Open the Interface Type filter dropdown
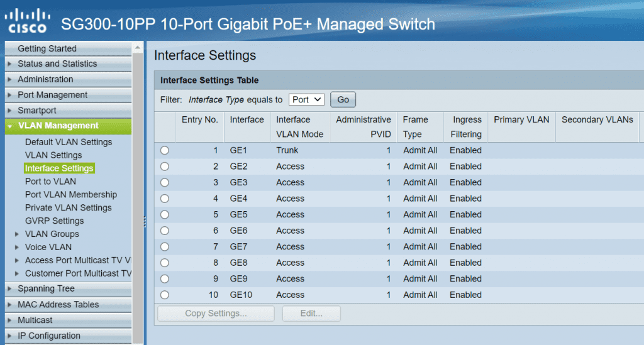Image resolution: width=644 pixels, height=345 pixels. click(x=306, y=99)
